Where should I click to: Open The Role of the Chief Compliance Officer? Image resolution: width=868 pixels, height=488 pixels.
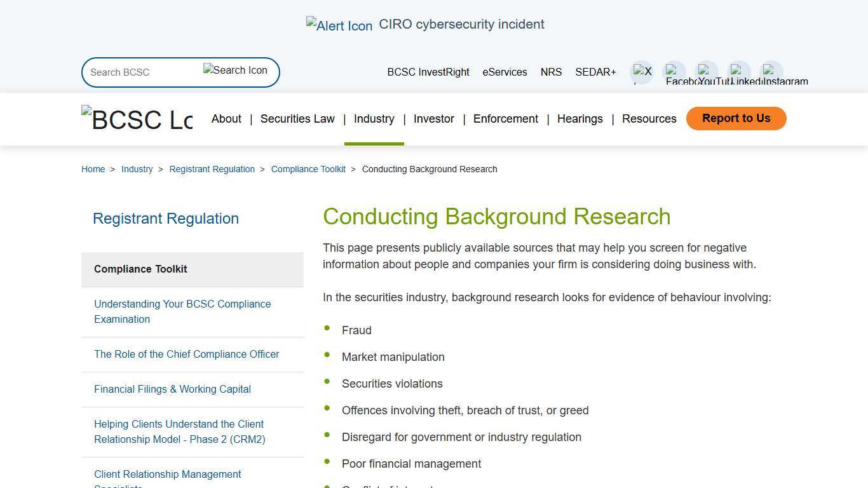pyautogui.click(x=186, y=354)
